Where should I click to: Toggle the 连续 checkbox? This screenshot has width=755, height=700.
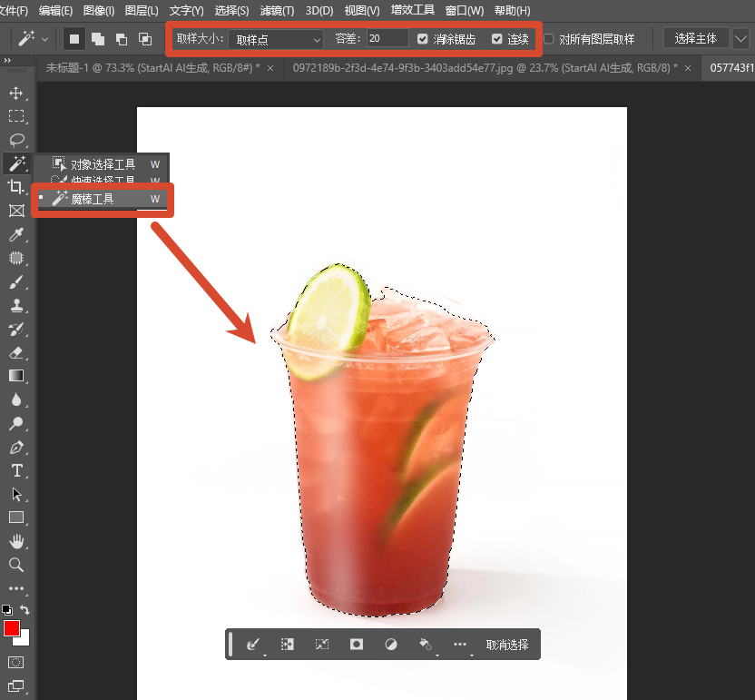click(497, 39)
